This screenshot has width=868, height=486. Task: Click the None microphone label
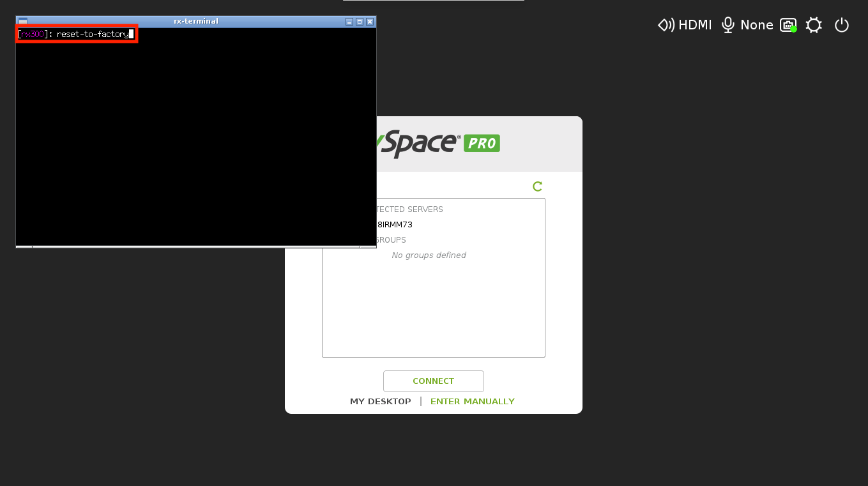(x=757, y=25)
